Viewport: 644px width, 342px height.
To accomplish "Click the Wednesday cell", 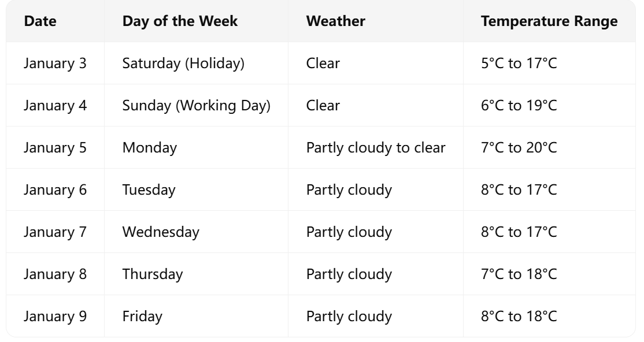I will pyautogui.click(x=161, y=232).
